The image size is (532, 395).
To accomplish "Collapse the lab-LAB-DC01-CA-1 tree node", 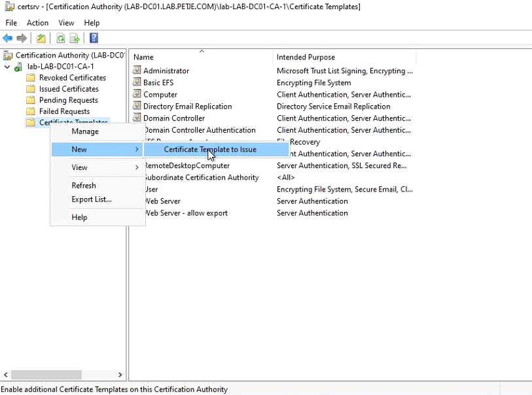I will pos(7,67).
